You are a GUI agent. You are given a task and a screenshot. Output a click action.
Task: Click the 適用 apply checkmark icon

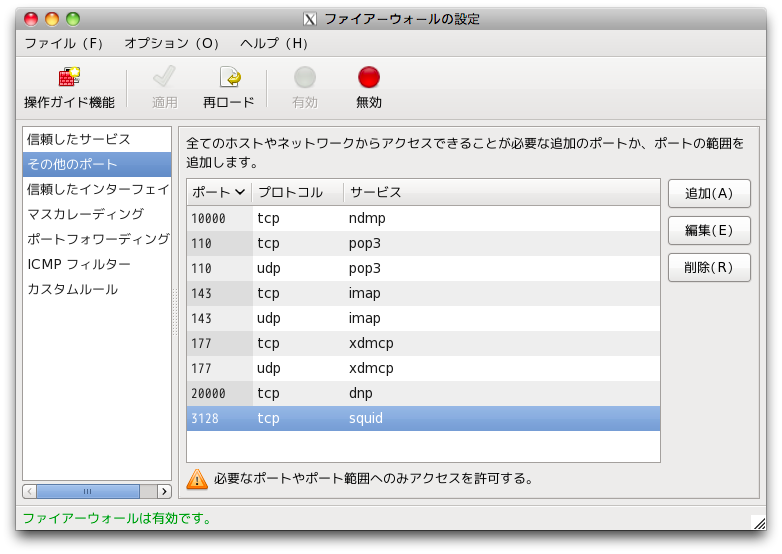coord(164,78)
